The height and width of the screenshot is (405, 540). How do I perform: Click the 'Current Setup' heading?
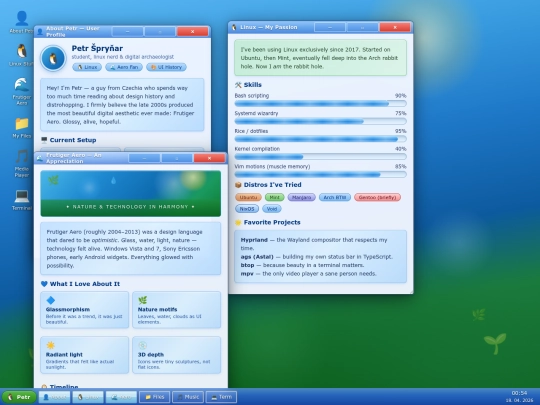(73, 140)
